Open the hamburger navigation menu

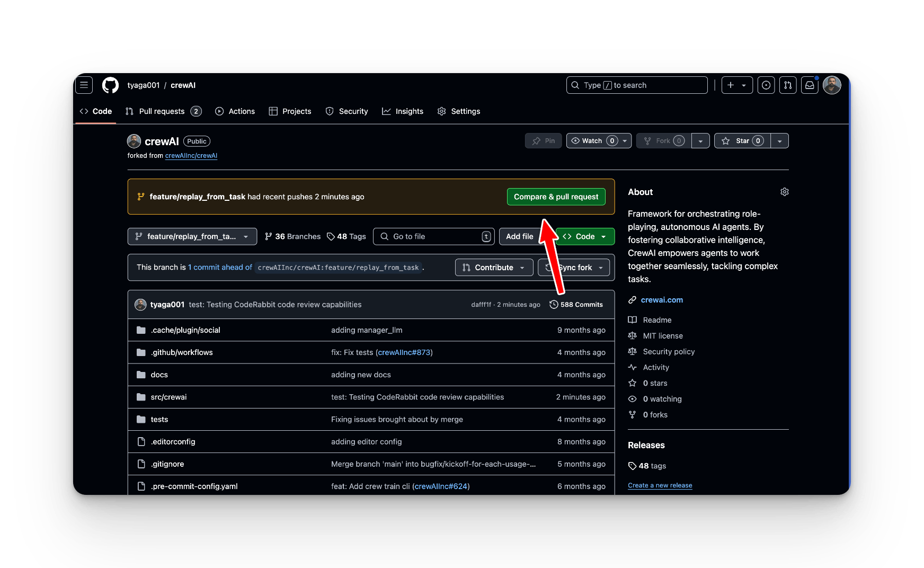click(x=84, y=85)
